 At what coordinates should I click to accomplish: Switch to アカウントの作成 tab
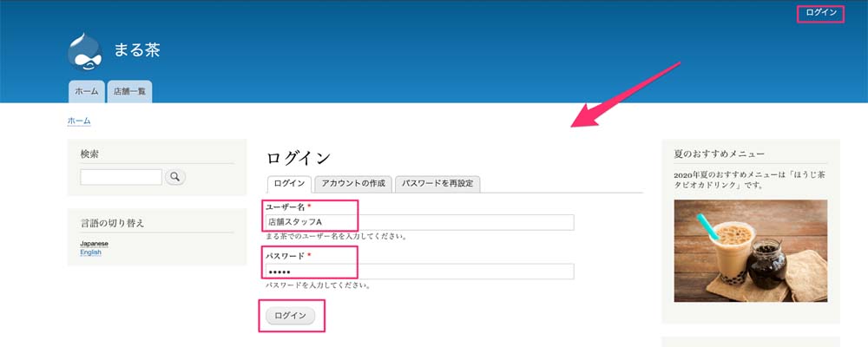(x=353, y=184)
